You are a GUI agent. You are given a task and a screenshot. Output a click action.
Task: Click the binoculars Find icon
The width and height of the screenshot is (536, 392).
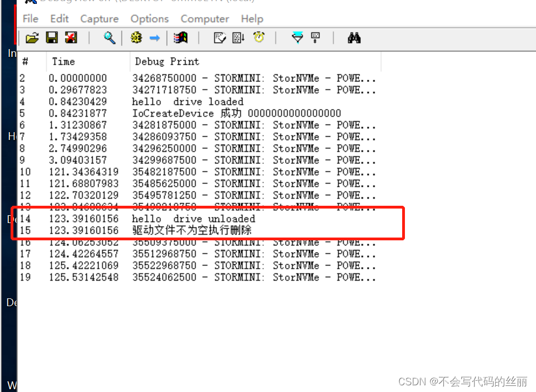tap(354, 37)
